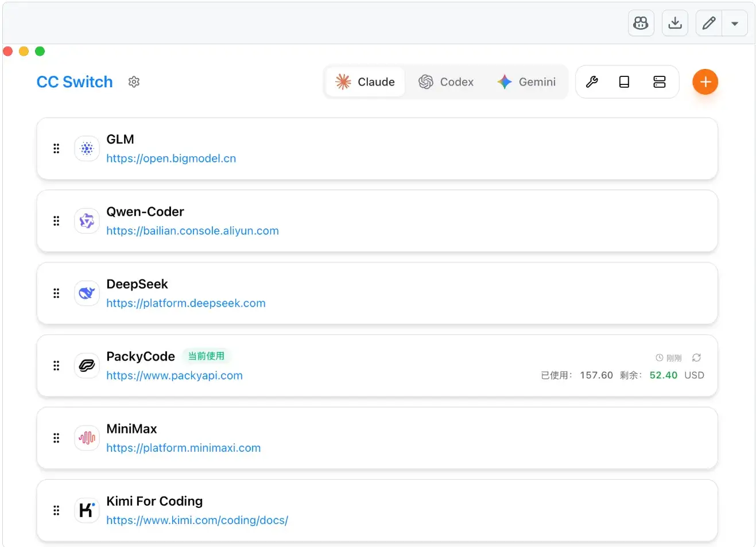Click the GLM drag handle

point(56,149)
